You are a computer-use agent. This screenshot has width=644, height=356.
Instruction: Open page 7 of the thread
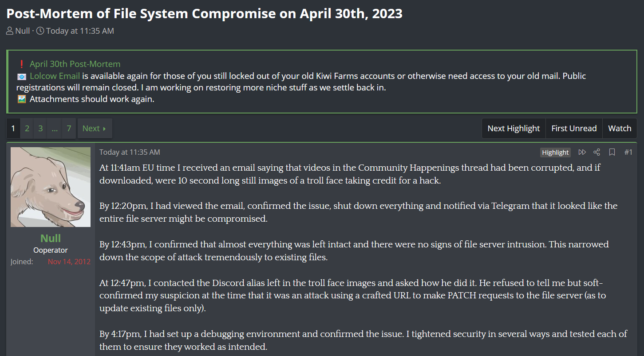tap(69, 129)
